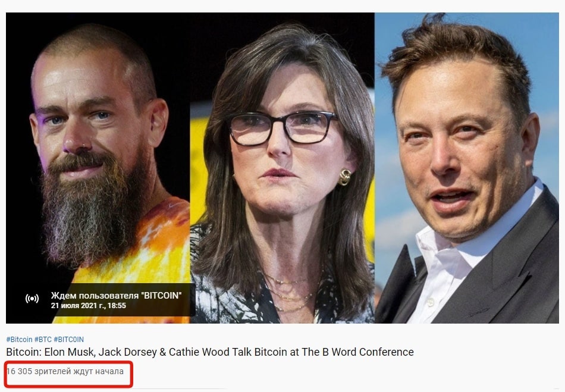Click the scheduled date 21 июля 2021 г., 18:55
Image resolution: width=565 pixels, height=392 pixels.
tap(88, 306)
